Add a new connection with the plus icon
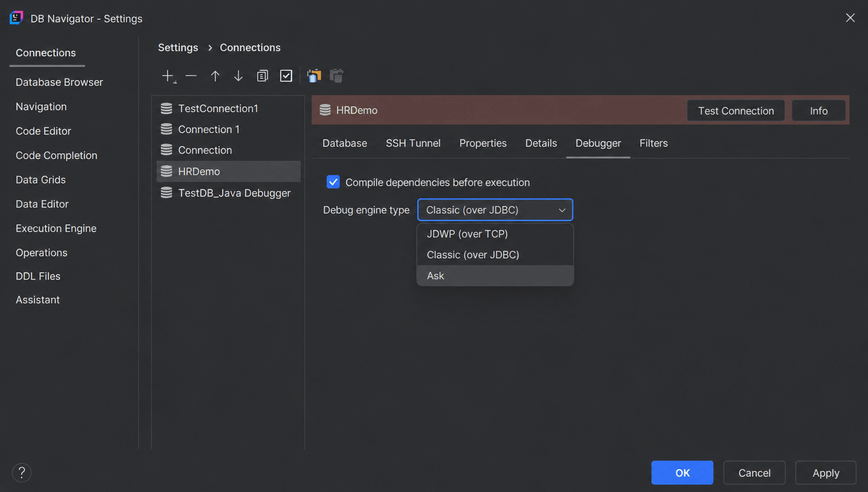 point(168,76)
